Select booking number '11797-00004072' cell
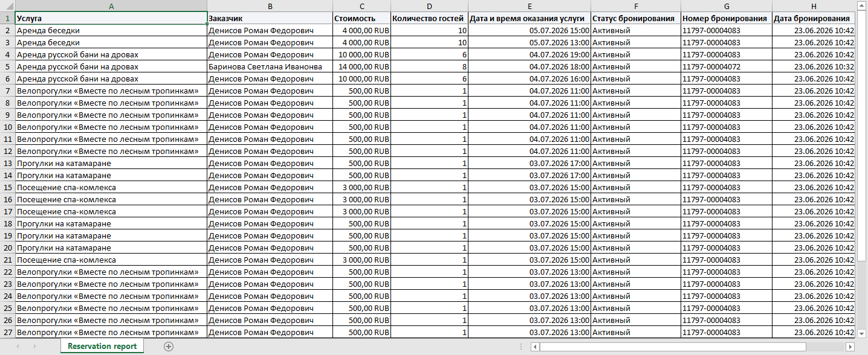868x355 pixels. (727, 66)
